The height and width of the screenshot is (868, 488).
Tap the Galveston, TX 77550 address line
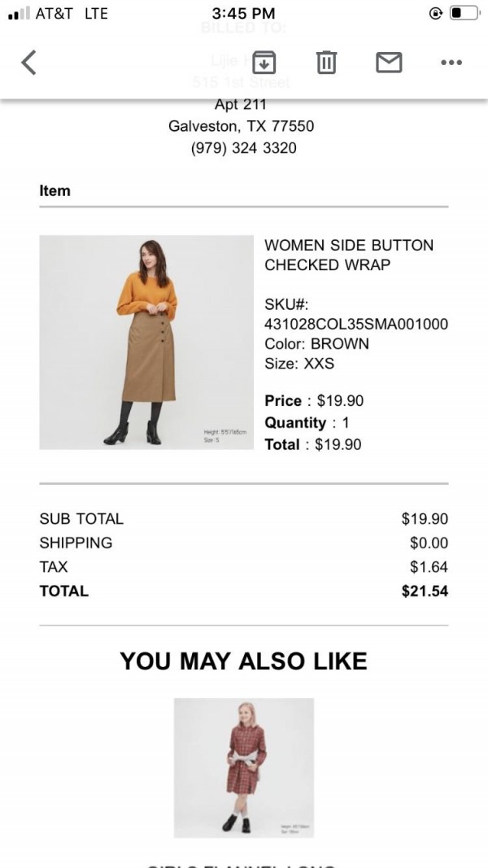pyautogui.click(x=242, y=126)
